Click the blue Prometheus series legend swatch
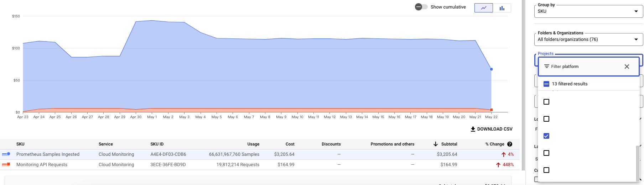This screenshot has width=644, height=185. [x=6, y=154]
